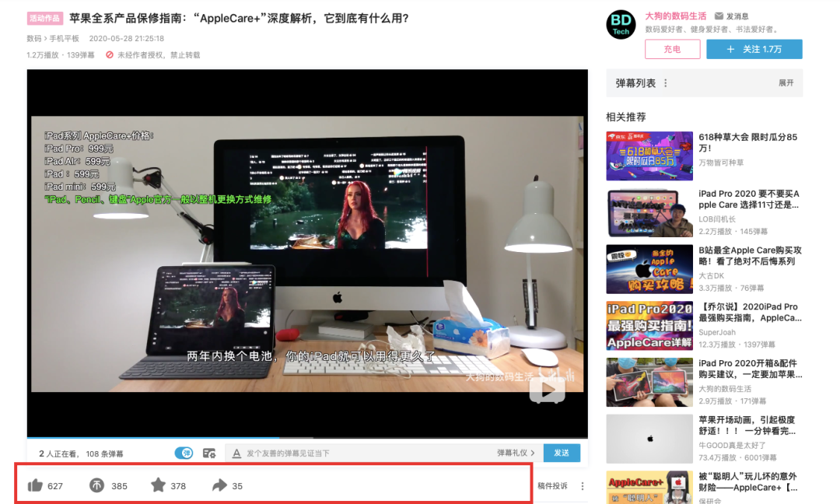Click the 2 人正在看 viewer count text
Image resolution: width=840 pixels, height=504 pixels.
click(x=58, y=453)
